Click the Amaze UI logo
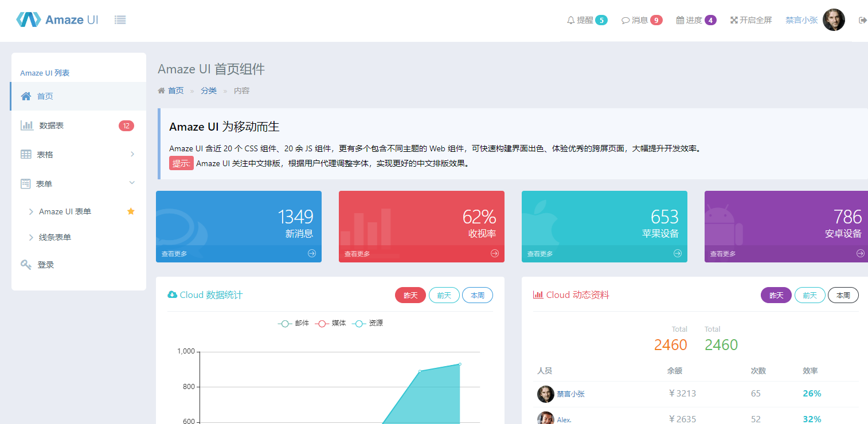The image size is (868, 424). pos(57,19)
